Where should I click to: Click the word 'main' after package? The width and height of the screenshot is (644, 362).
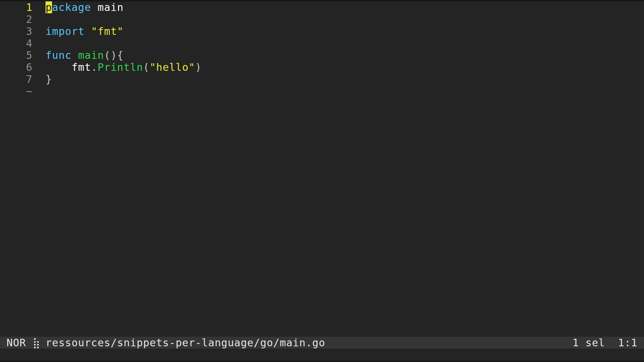point(110,7)
